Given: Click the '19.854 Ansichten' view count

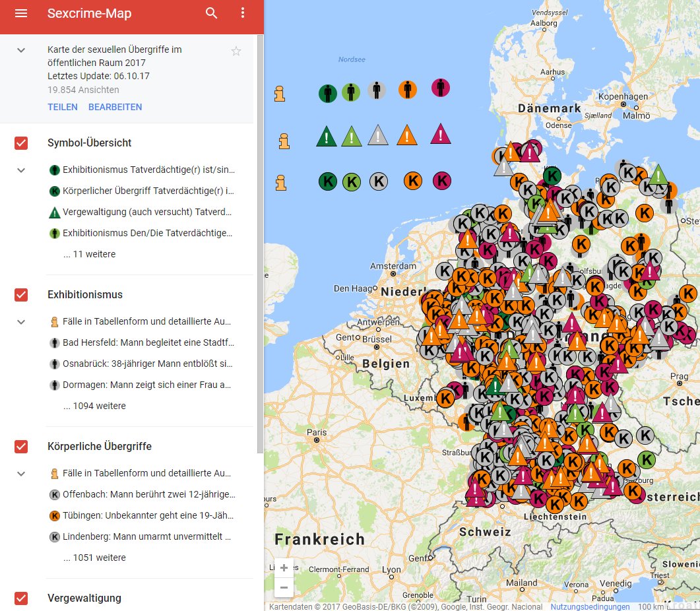Looking at the screenshot, I should [x=84, y=90].
